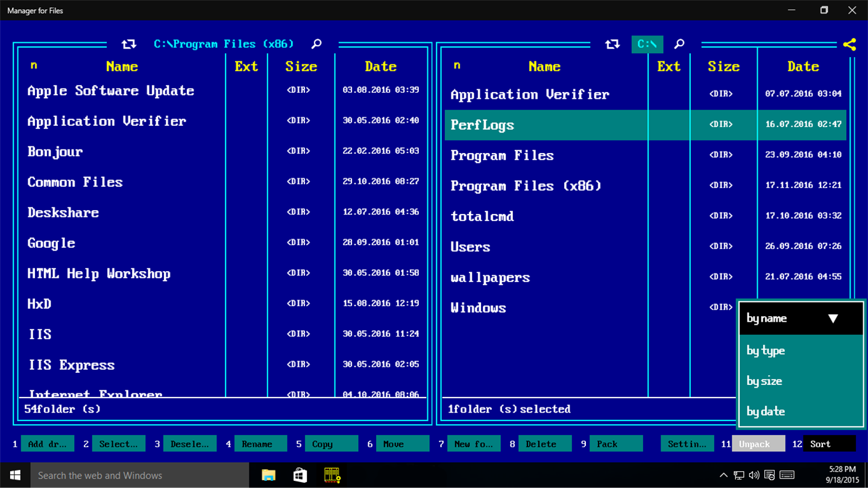Image resolution: width=868 pixels, height=488 pixels.
Task: Select Application Verifier in right panel
Action: [x=646, y=94]
